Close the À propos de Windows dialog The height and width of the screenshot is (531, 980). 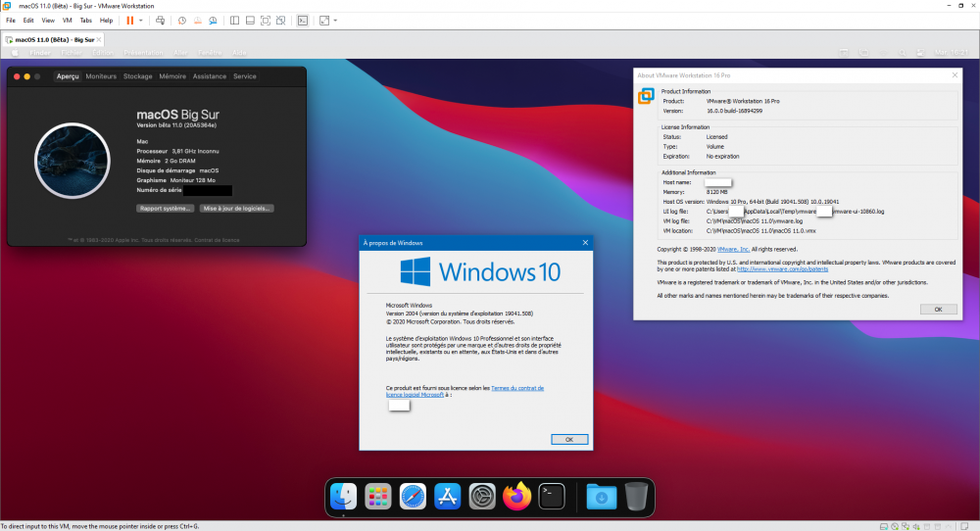tap(585, 242)
